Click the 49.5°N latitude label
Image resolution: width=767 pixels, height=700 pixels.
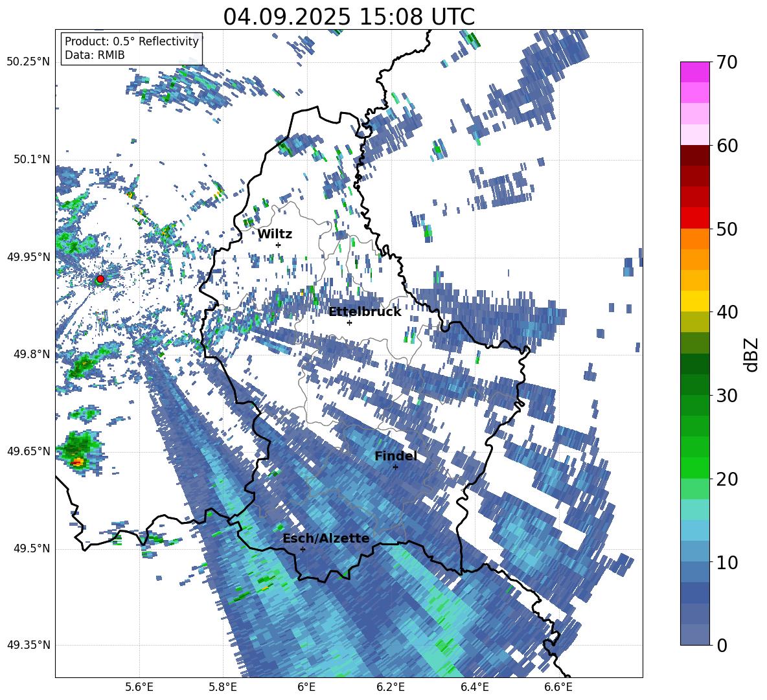pyautogui.click(x=31, y=548)
